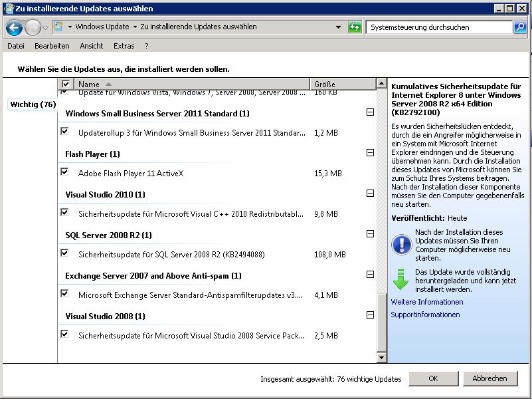
Task: Click into the Systemsteuerung durchsuchen search field
Action: pos(438,27)
